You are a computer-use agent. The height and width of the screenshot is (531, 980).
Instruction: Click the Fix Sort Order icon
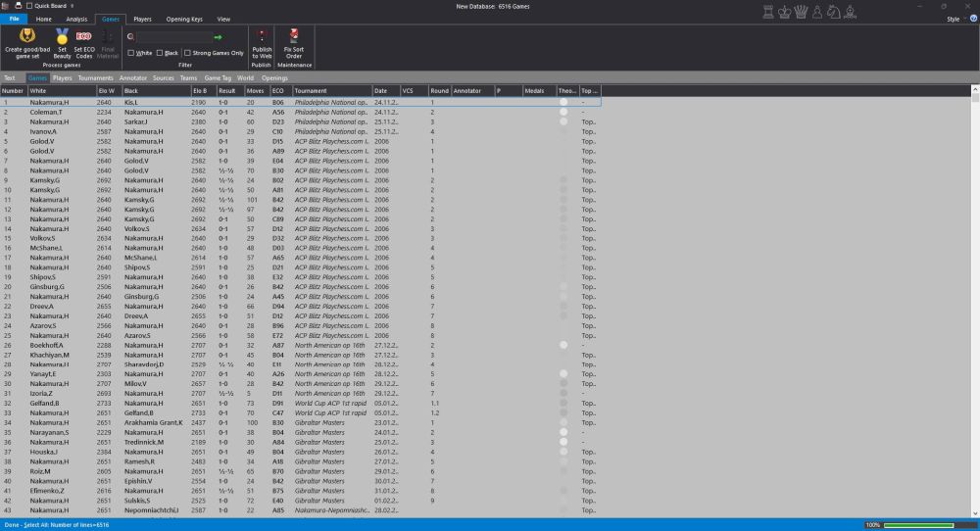click(294, 35)
